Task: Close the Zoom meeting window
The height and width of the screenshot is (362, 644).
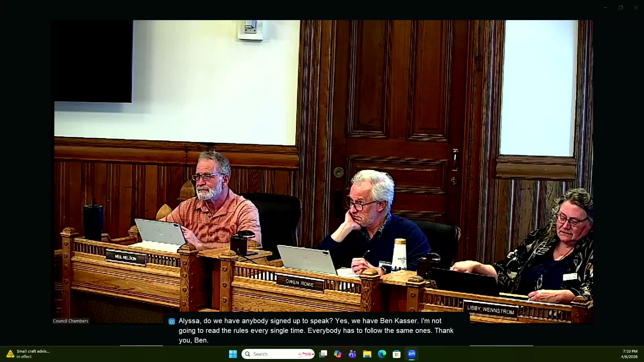Action: [x=636, y=7]
